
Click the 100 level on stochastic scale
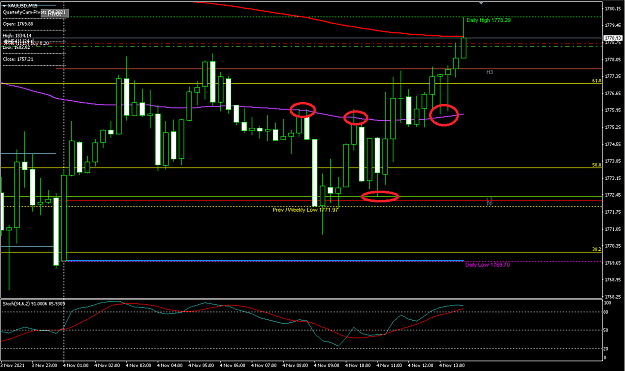click(607, 303)
